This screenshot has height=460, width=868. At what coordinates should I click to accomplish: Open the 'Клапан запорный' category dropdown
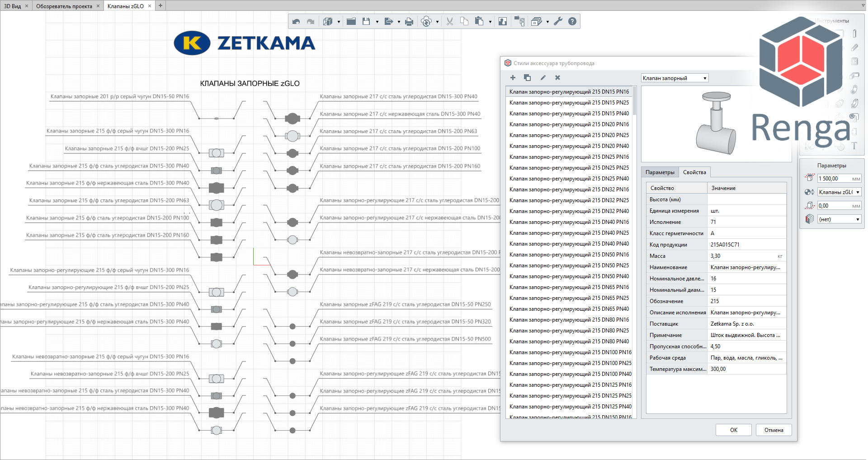pos(675,78)
